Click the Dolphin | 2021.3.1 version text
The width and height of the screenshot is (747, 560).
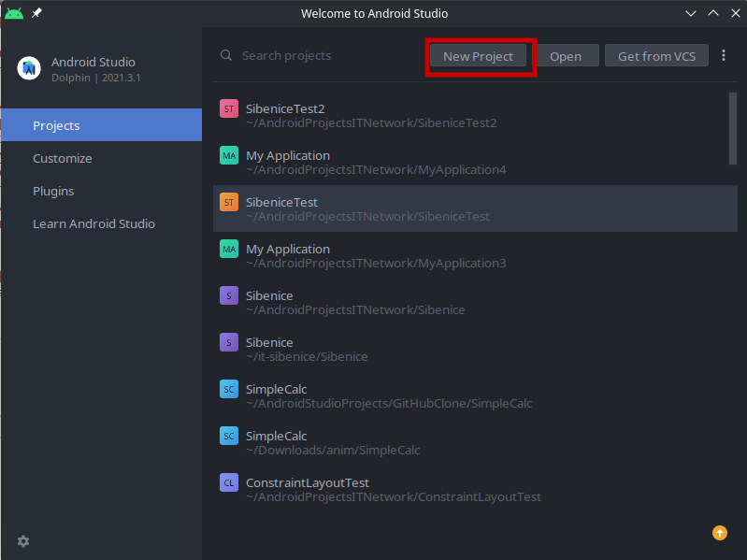(95, 78)
